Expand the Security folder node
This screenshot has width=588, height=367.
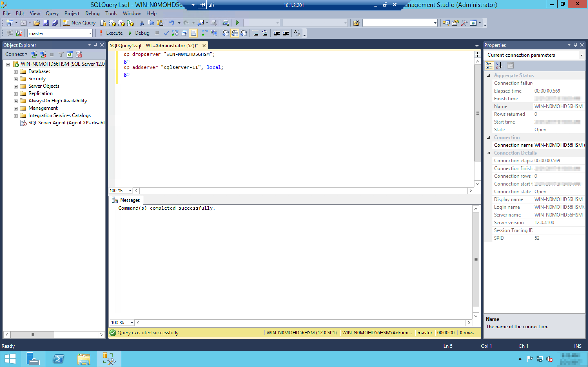point(16,79)
